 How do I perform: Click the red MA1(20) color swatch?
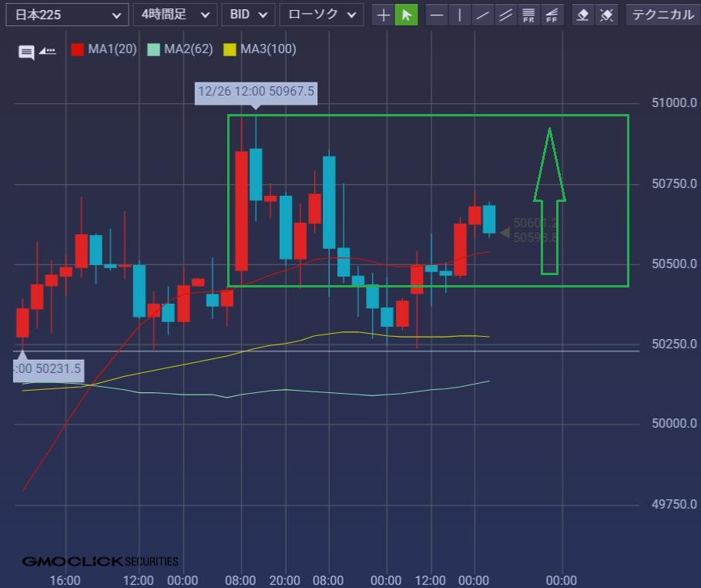78,49
